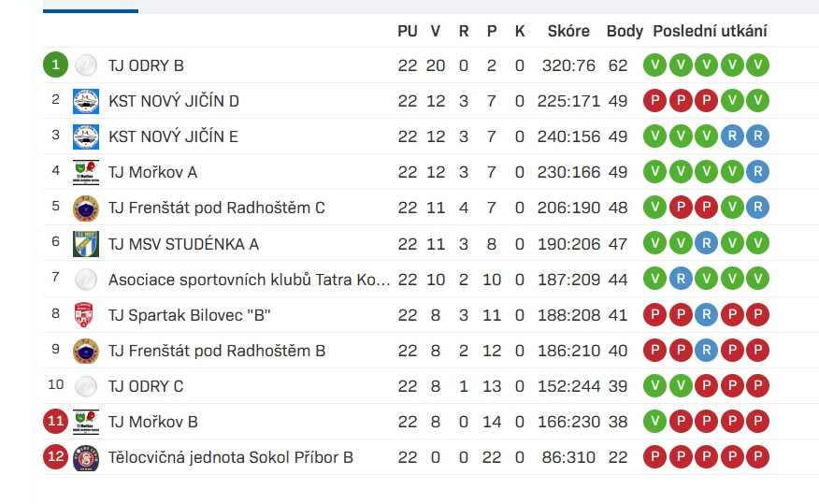Image resolution: width=819 pixels, height=504 pixels.
Task: Click the TJ ODRY B placeholder logo
Action: point(86,65)
